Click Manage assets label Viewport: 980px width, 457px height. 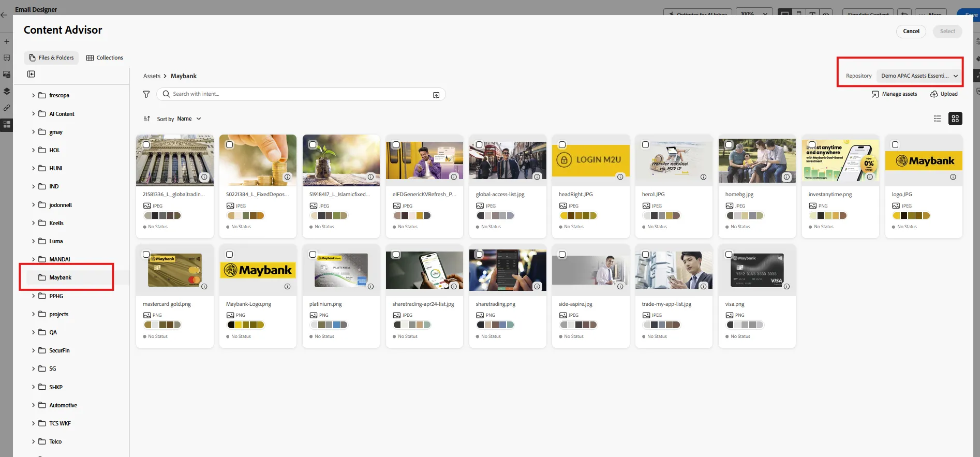[x=899, y=94]
